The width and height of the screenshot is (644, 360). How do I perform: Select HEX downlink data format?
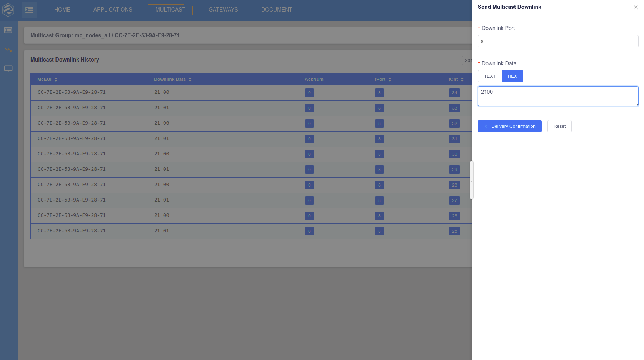512,76
